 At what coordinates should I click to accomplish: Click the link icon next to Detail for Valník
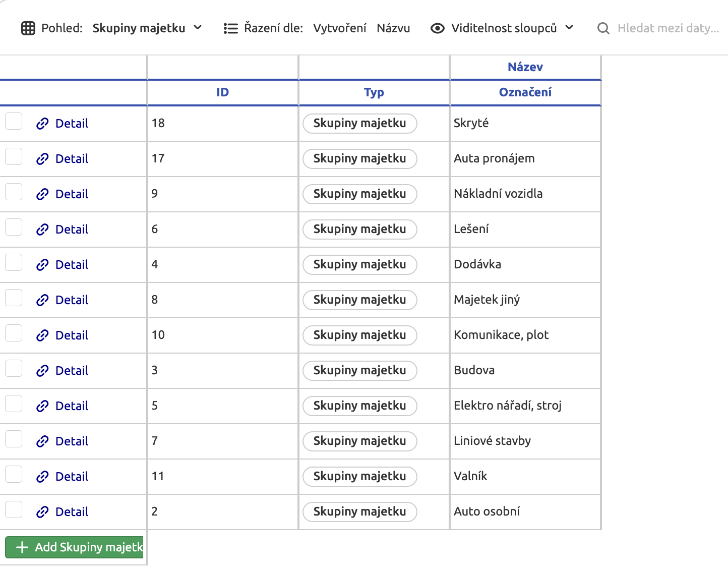click(42, 476)
